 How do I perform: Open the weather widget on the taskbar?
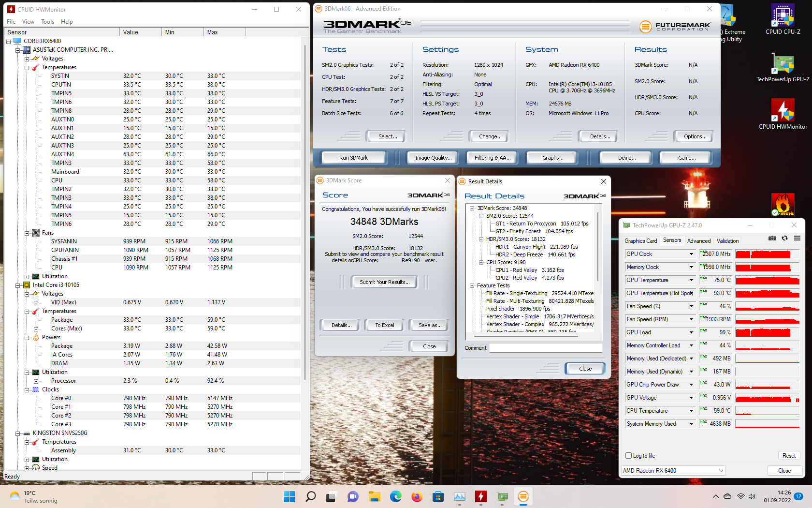point(34,497)
